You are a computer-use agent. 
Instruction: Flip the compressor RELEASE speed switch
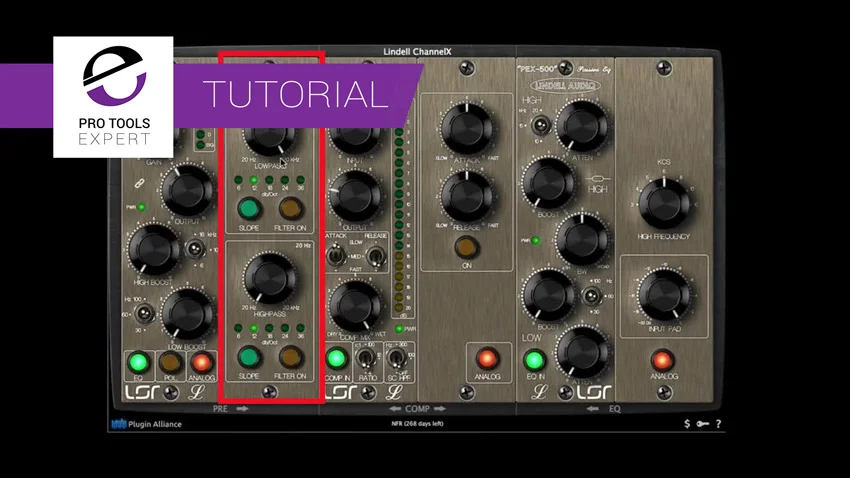[x=375, y=255]
